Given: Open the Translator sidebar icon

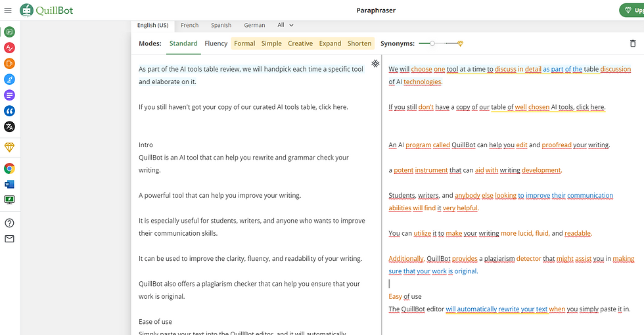Looking at the screenshot, I should point(9,126).
